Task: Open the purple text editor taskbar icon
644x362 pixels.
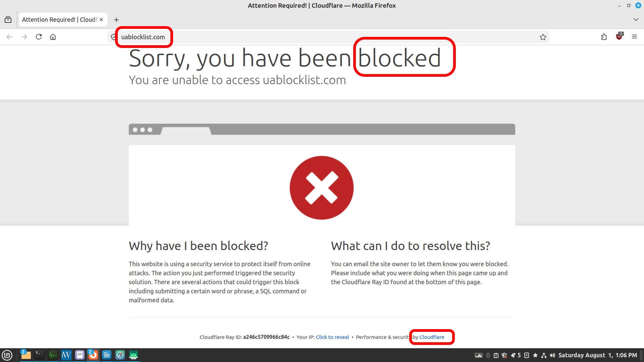Action: 79,355
